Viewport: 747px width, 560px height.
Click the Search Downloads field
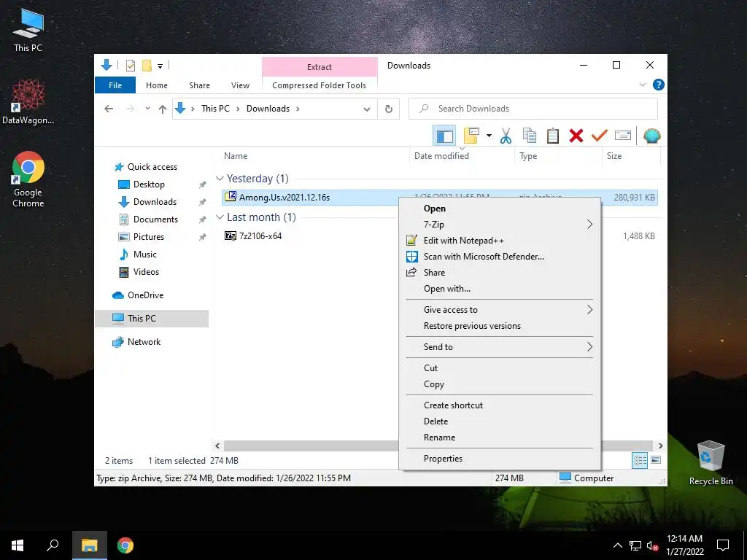point(533,109)
